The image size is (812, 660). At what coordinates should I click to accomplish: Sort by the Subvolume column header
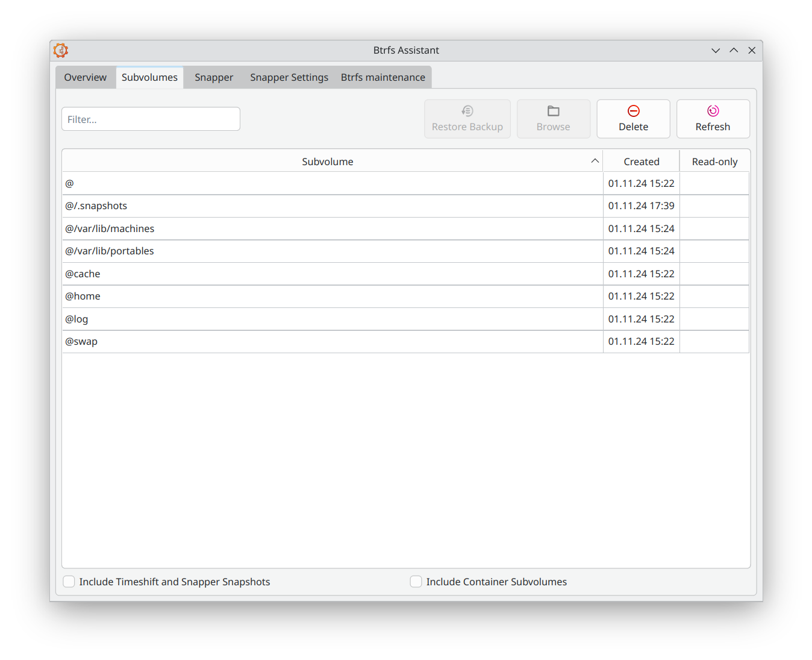coord(333,161)
